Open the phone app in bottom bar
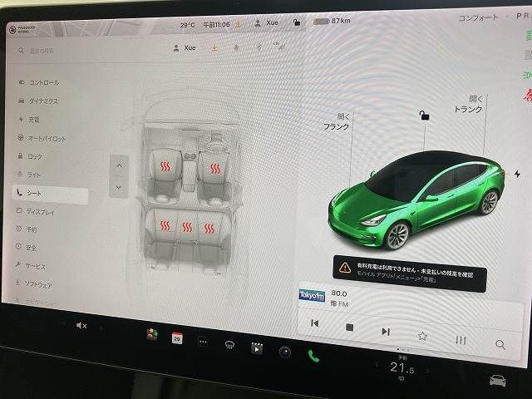The height and width of the screenshot is (399, 532). (313, 353)
